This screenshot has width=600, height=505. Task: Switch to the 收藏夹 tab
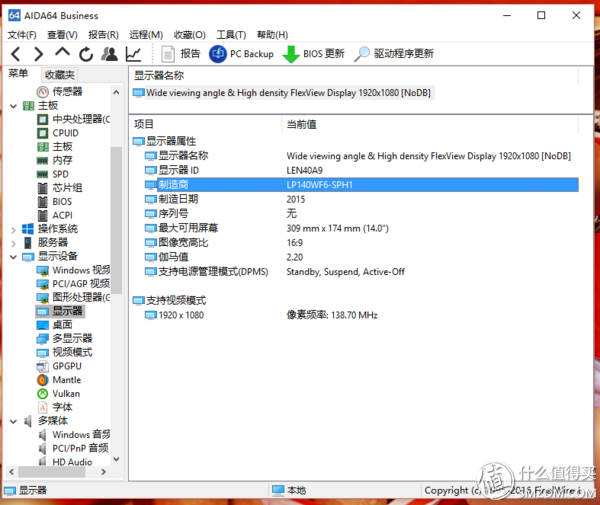59,75
